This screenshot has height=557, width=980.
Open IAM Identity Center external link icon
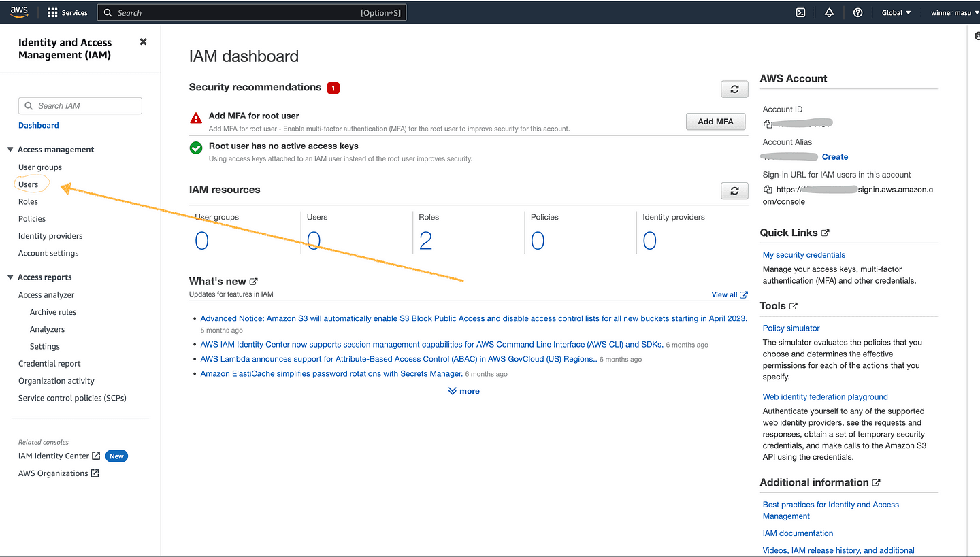tap(96, 456)
